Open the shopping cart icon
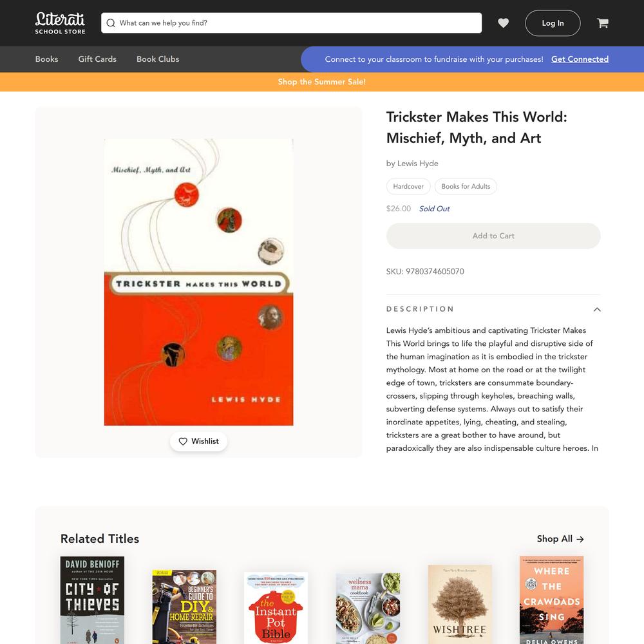Viewport: 644px width, 644px height. coord(603,23)
